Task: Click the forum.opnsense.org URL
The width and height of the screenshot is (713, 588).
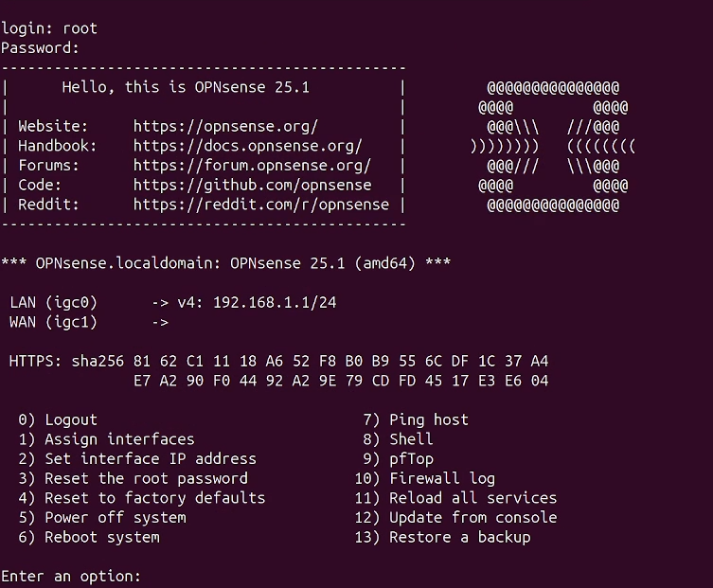Action: (x=252, y=166)
